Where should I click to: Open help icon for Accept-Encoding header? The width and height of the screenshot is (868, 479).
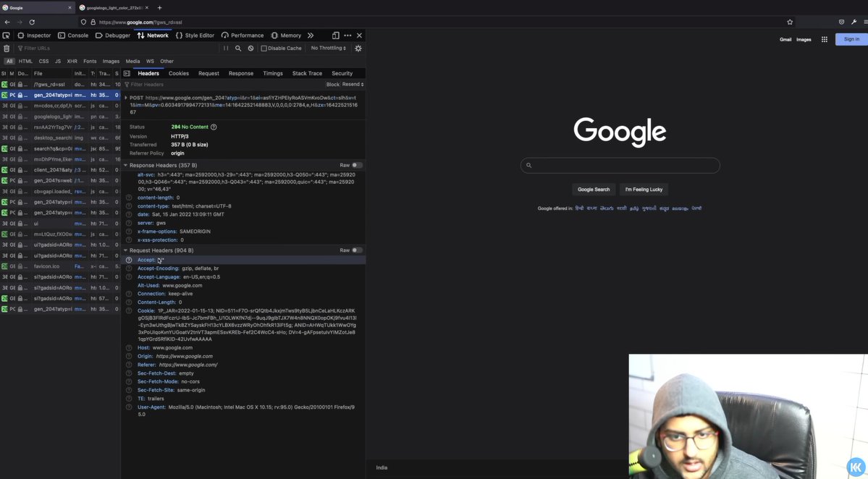pos(129,268)
